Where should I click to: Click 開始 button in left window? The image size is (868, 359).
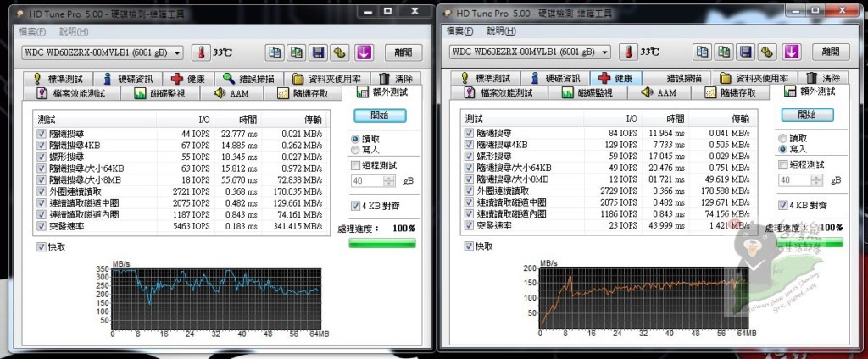coord(380,116)
